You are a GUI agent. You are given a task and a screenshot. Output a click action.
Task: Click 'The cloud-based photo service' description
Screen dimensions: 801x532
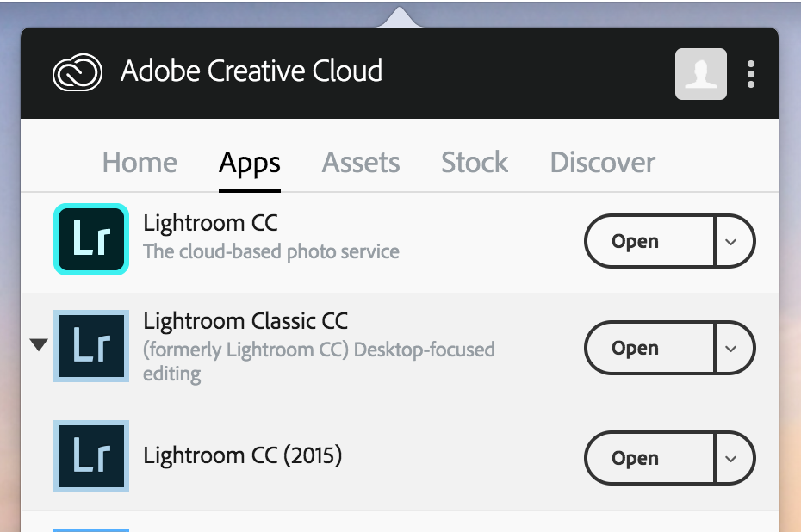point(271,251)
